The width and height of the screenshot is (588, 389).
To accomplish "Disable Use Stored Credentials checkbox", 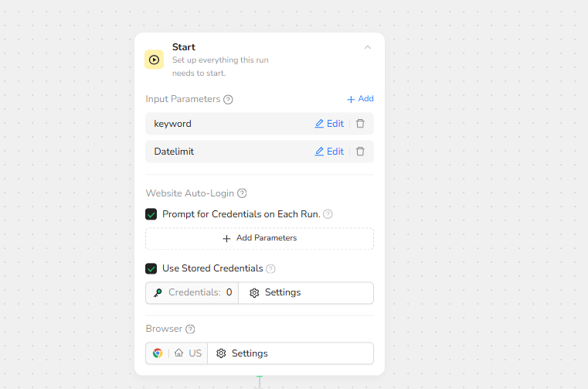I will pyautogui.click(x=151, y=268).
